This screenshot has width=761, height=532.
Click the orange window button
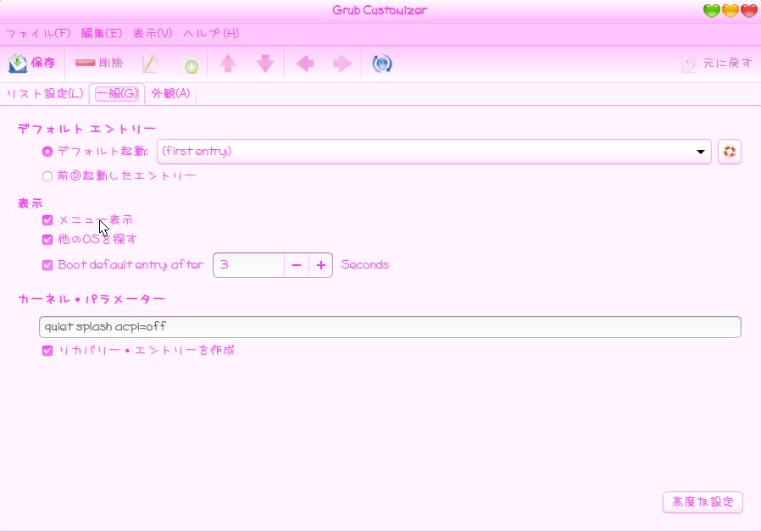click(730, 11)
